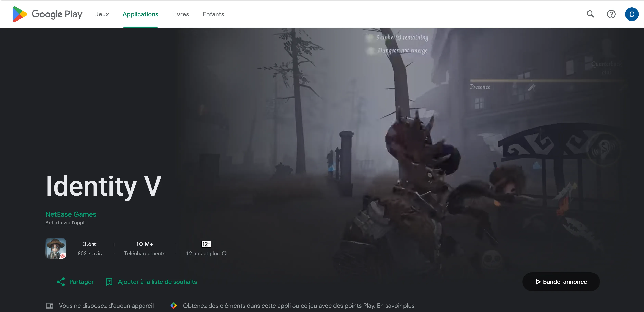Click the wishlist bookmark icon

point(109,282)
